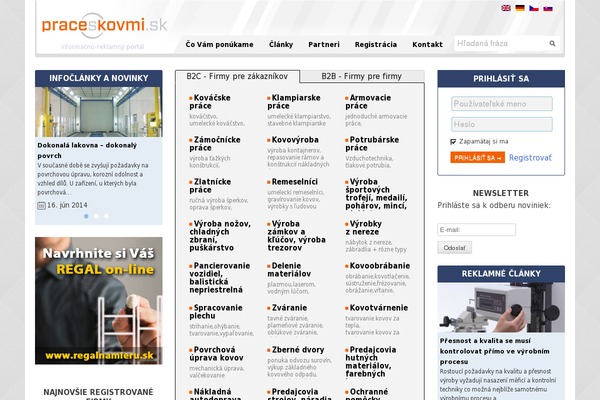
Task: Open 'Čo Vám ponúkame' menu
Action: point(219,44)
